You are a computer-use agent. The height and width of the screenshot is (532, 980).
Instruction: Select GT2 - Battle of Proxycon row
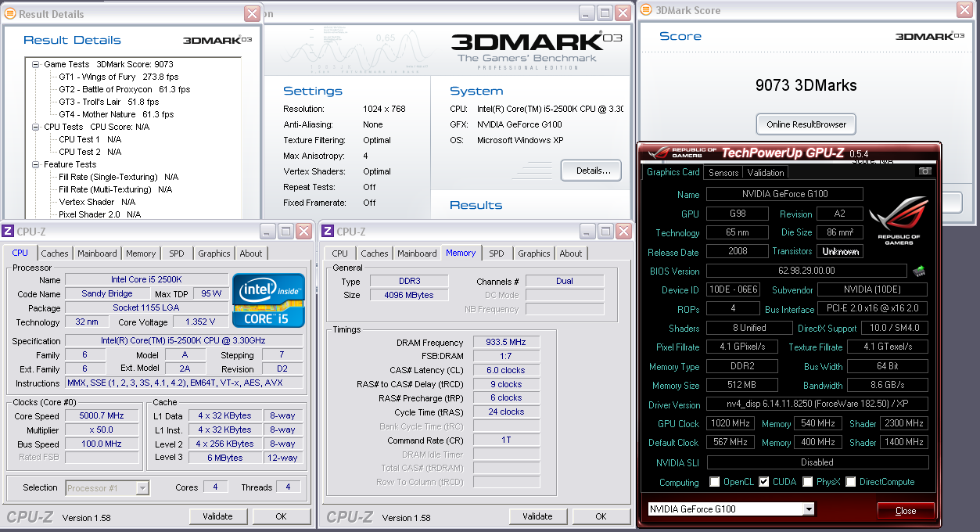124,89
